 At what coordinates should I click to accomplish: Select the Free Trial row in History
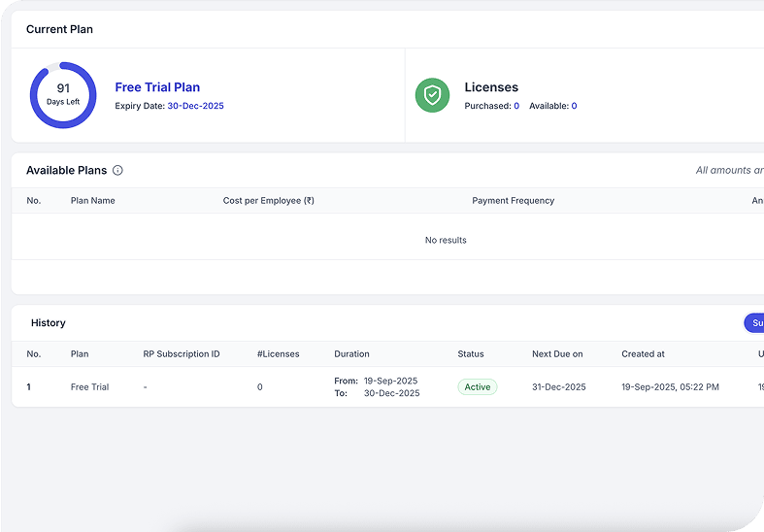[x=89, y=387]
